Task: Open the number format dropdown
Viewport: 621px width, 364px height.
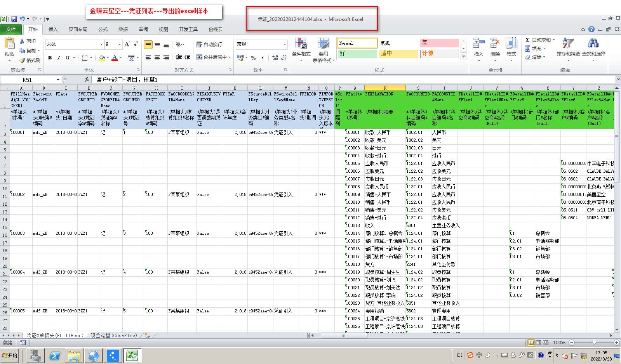Action: 285,44
